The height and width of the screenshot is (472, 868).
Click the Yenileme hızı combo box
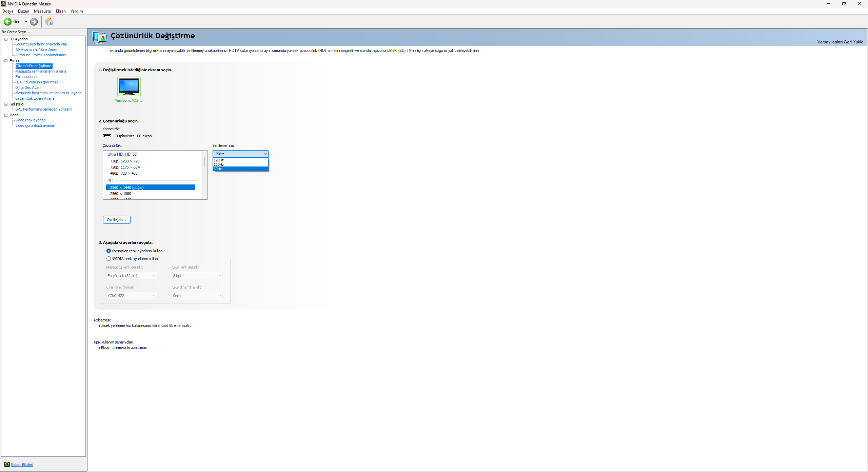240,154
